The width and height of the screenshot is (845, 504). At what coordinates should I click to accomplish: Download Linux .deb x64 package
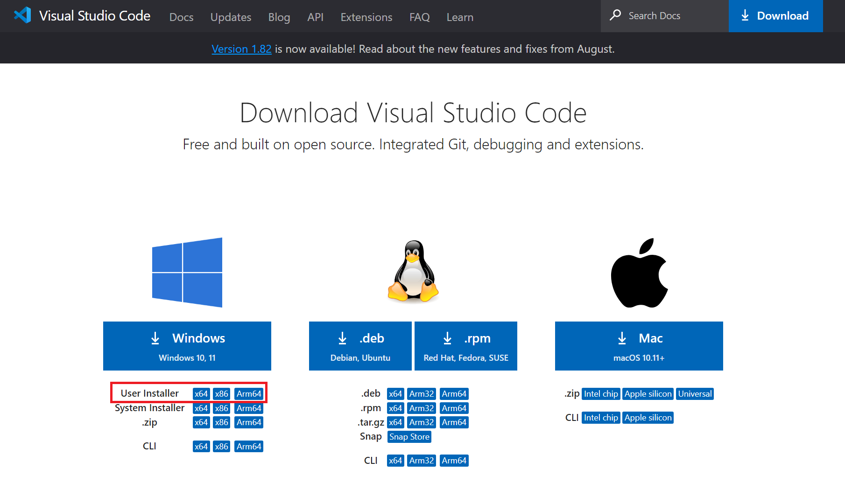(395, 394)
